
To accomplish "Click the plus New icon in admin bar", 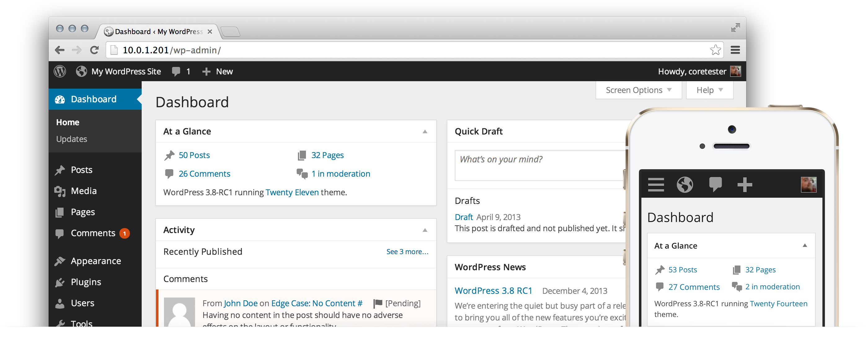I will (x=206, y=71).
